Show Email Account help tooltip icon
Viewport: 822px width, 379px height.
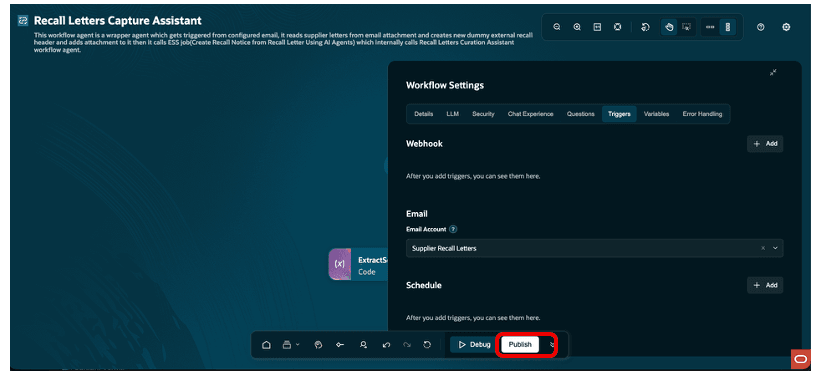[453, 229]
